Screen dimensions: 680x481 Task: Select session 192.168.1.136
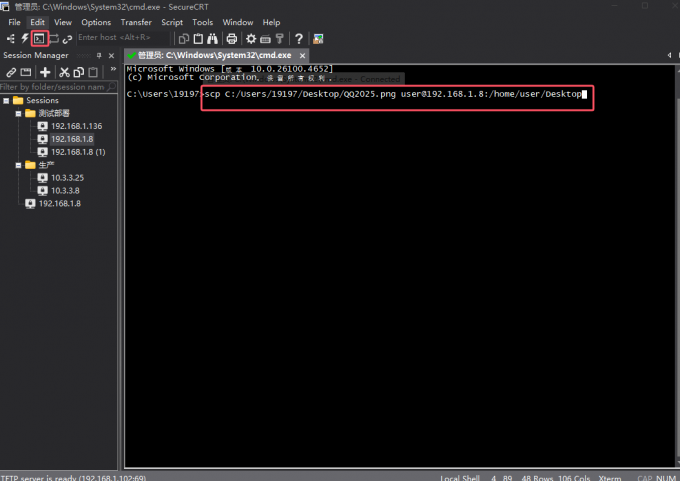(x=76, y=126)
